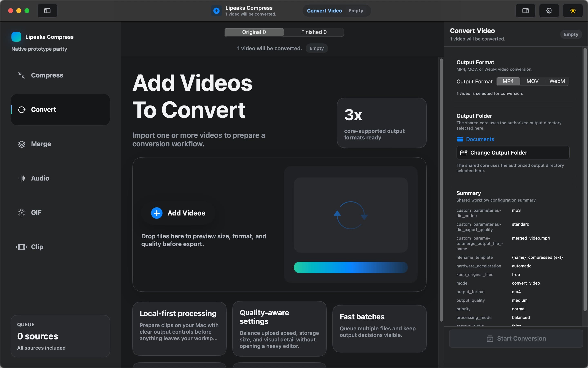This screenshot has height=368, width=588.
Task: Select WebM output format
Action: point(557,81)
